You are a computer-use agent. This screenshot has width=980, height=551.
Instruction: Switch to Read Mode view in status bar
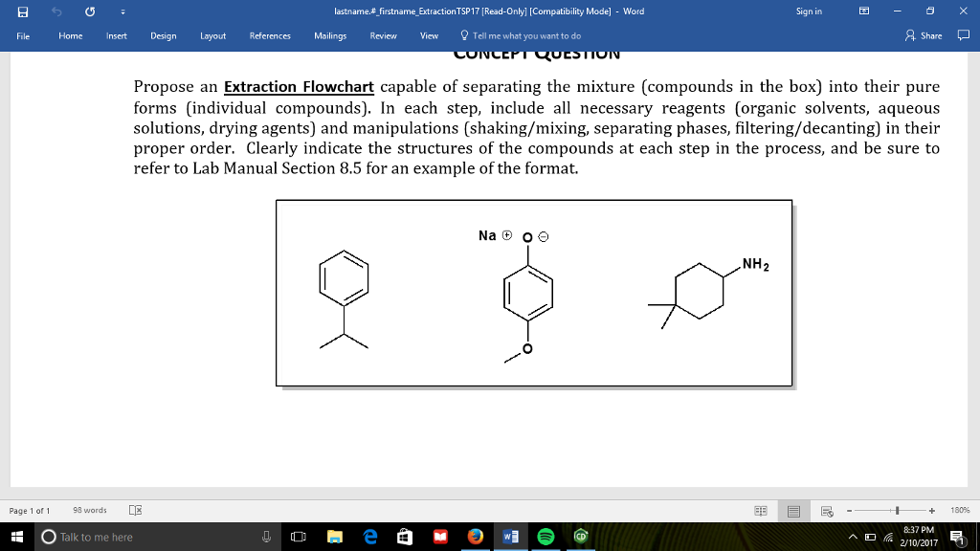(761, 510)
